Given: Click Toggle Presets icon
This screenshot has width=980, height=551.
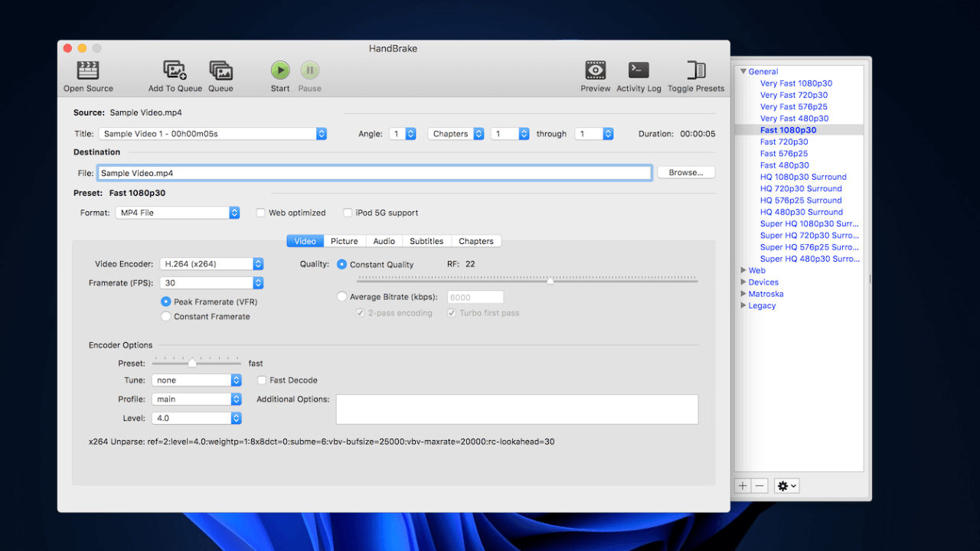Looking at the screenshot, I should coord(696,70).
